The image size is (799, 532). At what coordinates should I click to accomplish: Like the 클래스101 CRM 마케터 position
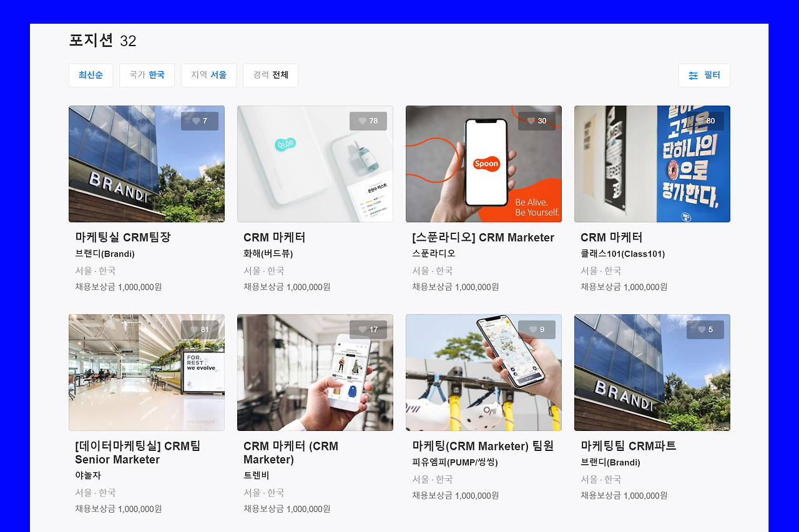(x=705, y=121)
